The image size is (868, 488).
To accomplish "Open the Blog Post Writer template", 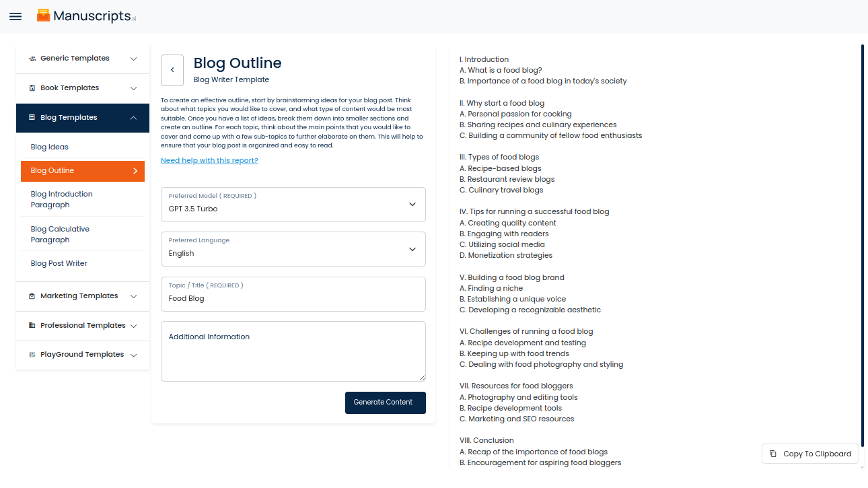I will pos(59,263).
